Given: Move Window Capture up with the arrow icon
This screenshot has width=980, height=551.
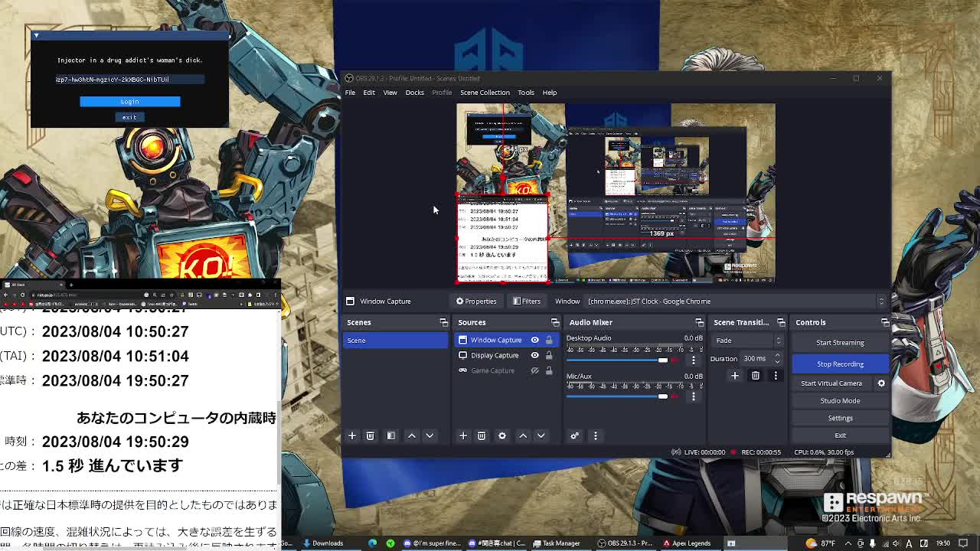Looking at the screenshot, I should (x=523, y=435).
